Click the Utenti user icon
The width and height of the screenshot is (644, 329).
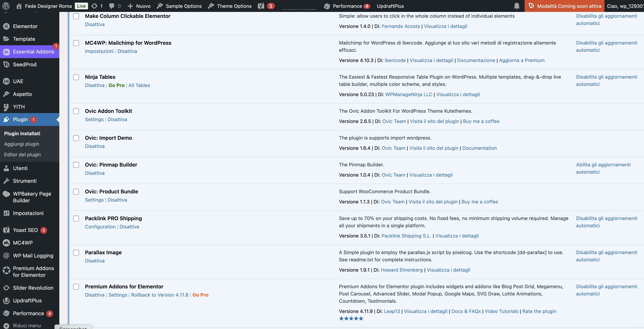[x=7, y=168]
